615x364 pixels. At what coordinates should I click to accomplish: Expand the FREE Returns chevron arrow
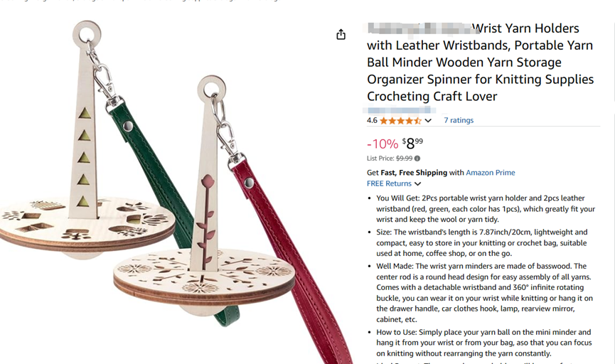[418, 183]
